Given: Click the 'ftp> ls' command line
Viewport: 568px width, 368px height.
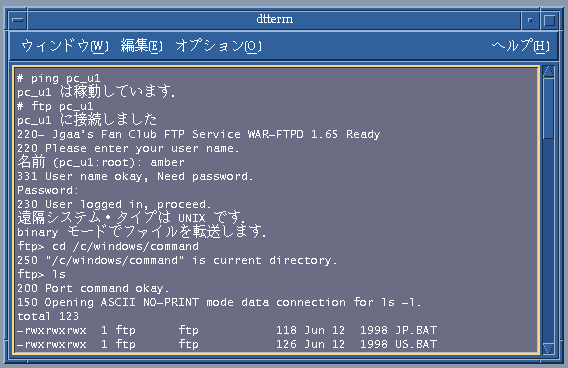Looking at the screenshot, I should [x=41, y=274].
